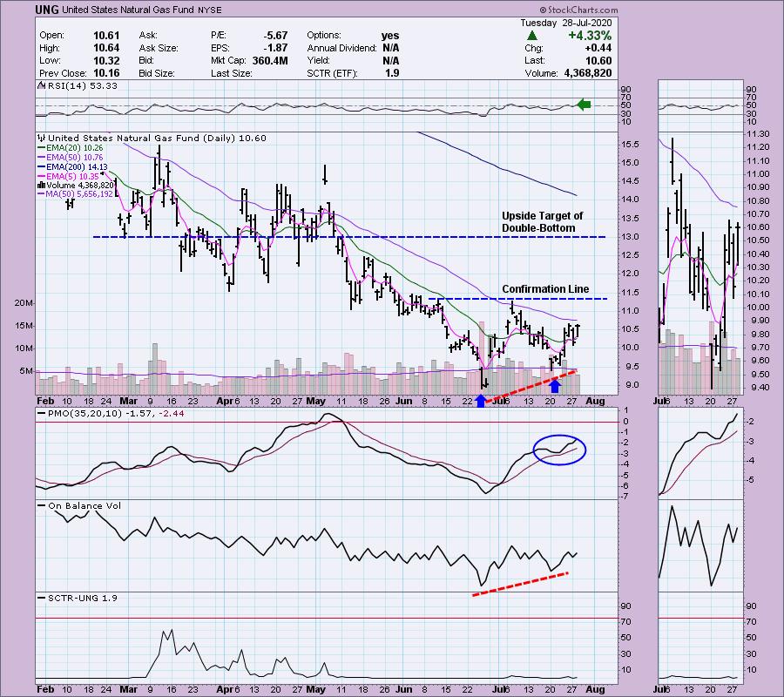Select the Last value 10.60 in the header
The image size is (784, 697).
[598, 60]
